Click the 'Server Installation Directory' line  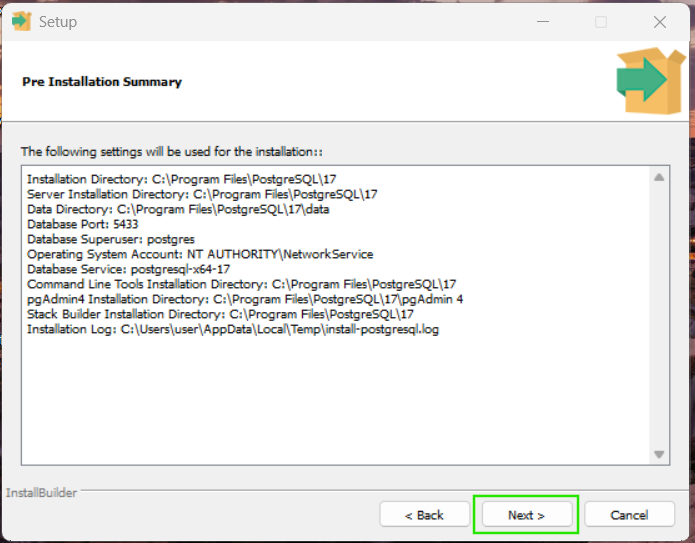point(202,194)
